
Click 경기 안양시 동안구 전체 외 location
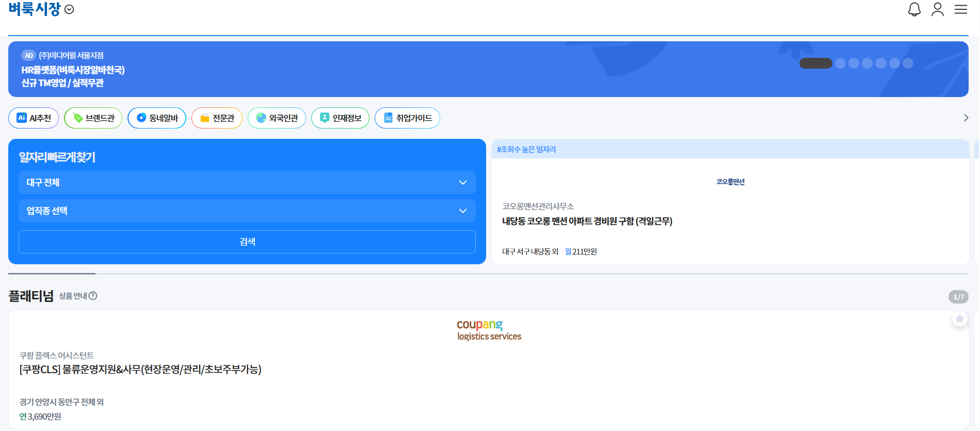pos(61,402)
